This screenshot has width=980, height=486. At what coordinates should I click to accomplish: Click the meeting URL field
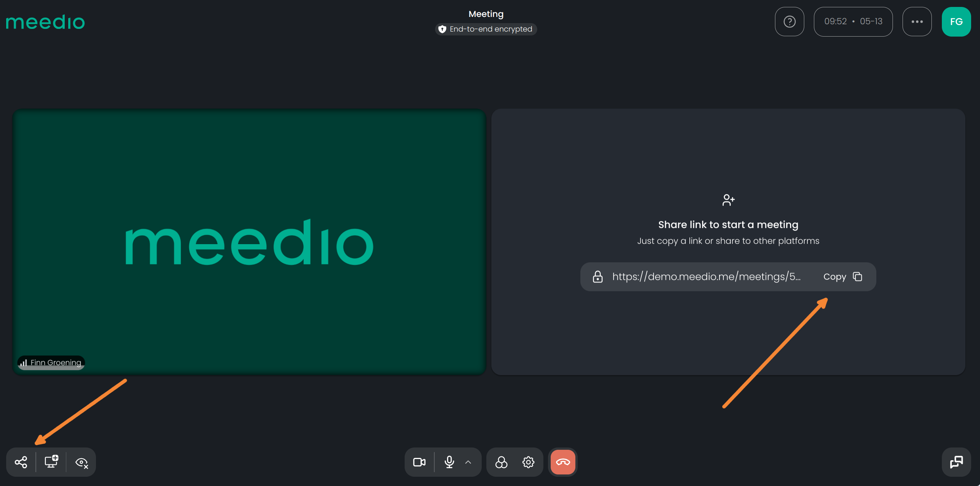click(x=728, y=277)
